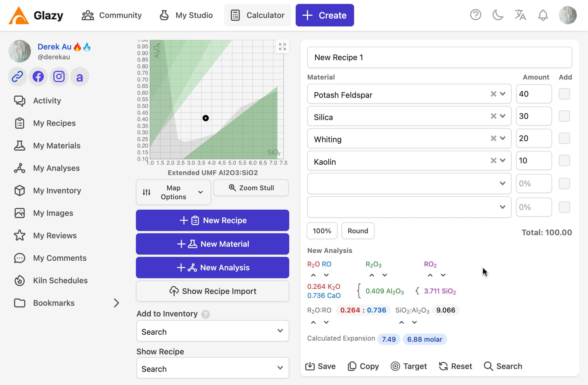The height and width of the screenshot is (385, 588).
Task: Toggle the Add checkbox for Kaolin
Action: [564, 160]
